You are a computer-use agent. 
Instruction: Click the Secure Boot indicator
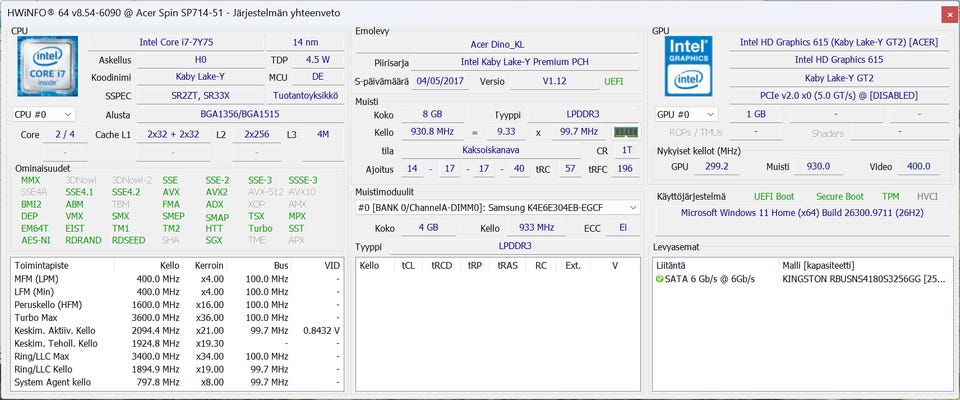click(840, 197)
